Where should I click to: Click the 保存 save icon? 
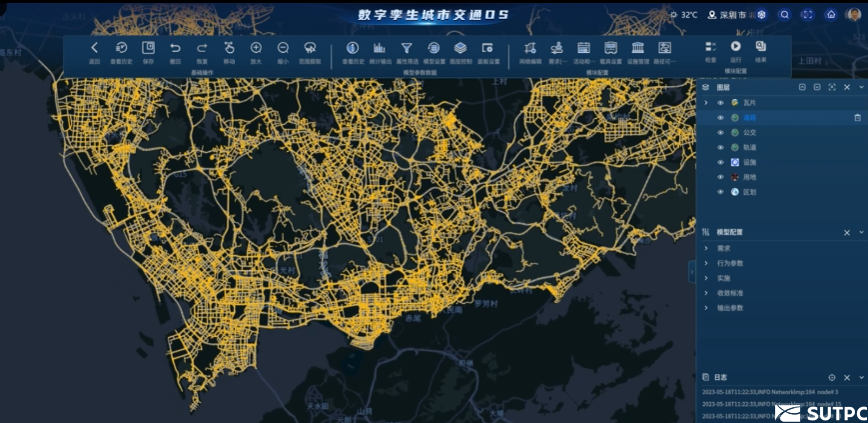coord(149,48)
